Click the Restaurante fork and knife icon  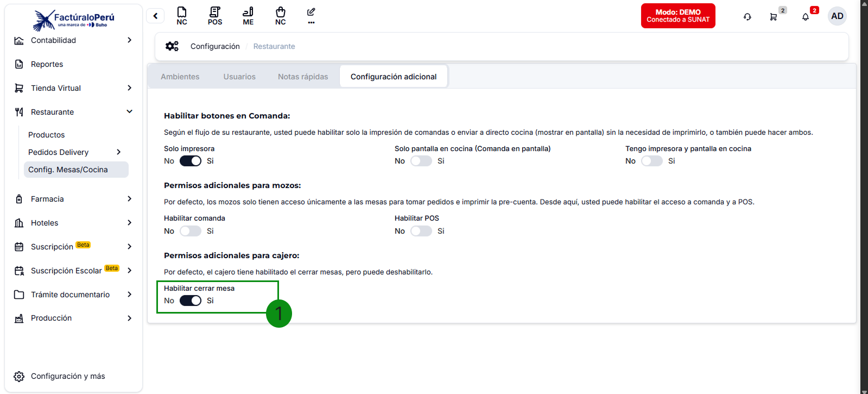[19, 112]
